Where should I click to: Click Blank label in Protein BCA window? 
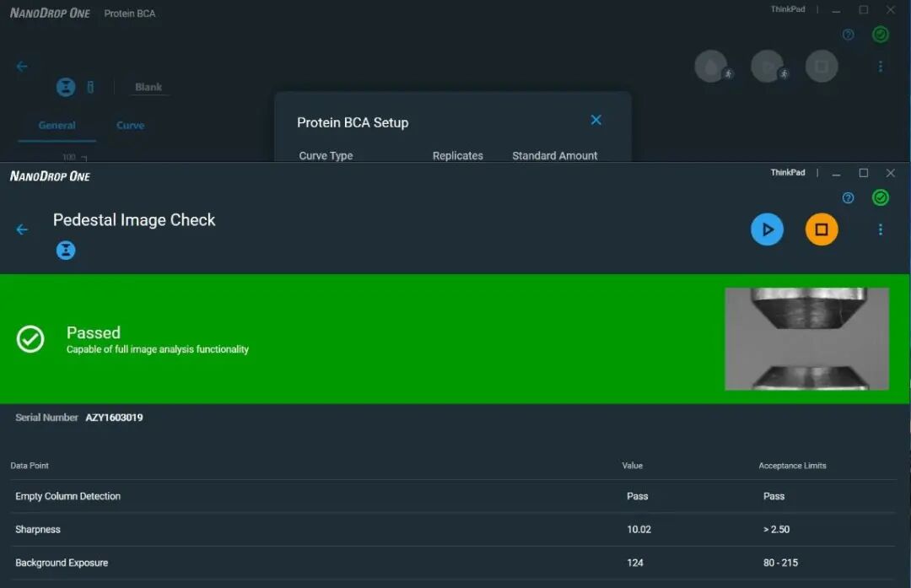pos(148,87)
